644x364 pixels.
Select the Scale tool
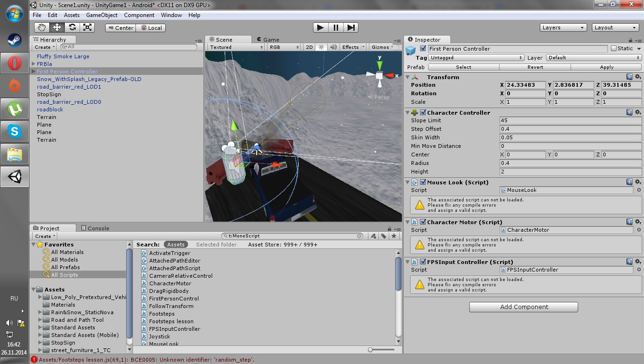pyautogui.click(x=87, y=27)
